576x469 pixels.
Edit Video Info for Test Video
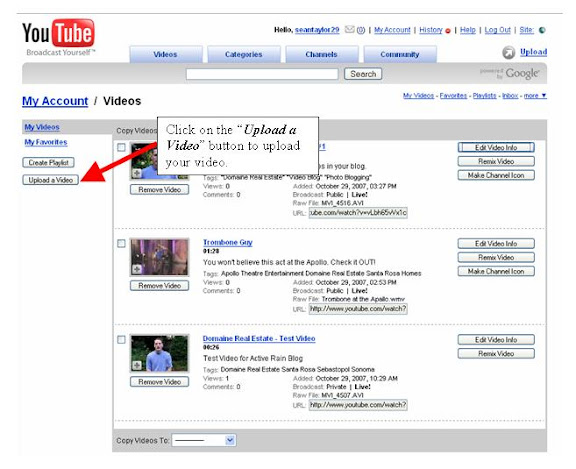pos(496,340)
